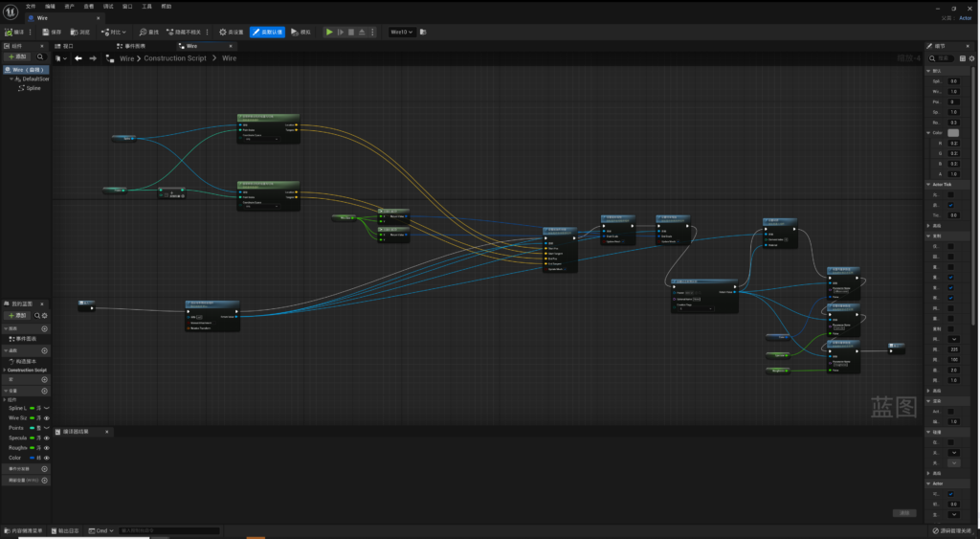Open settings gear in the Details panel
This screenshot has height=539, width=980.
coord(971,58)
